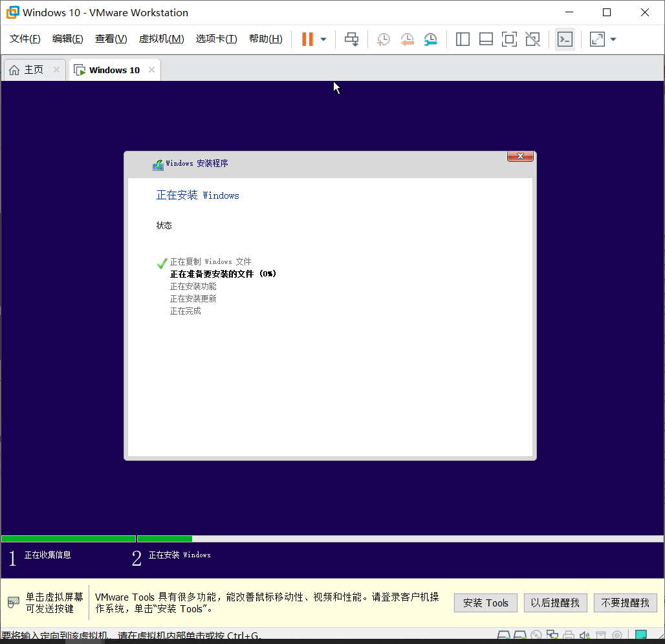Enter full screen mode icon

pyautogui.click(x=509, y=39)
